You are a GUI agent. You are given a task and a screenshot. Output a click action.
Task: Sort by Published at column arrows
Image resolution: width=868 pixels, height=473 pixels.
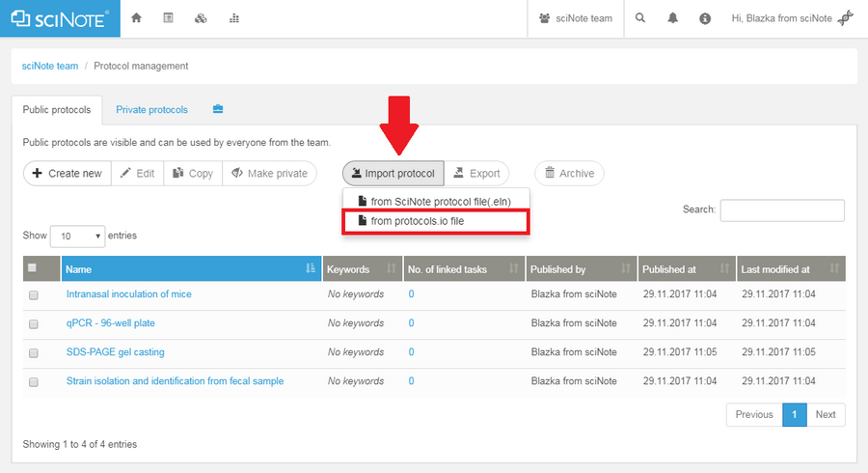point(724,268)
